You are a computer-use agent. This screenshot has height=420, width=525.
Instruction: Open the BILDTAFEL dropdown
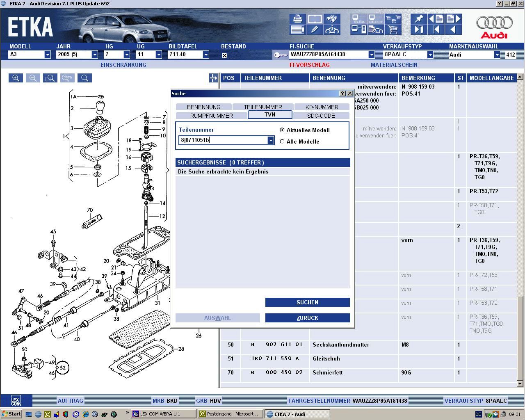[206, 55]
